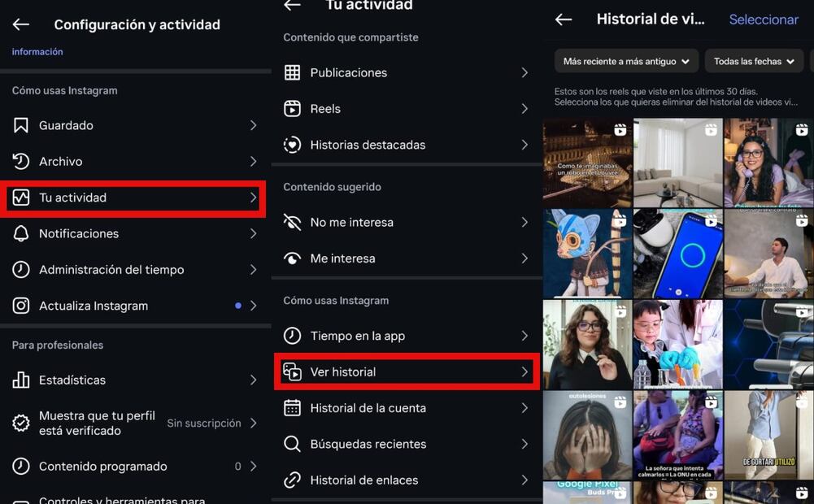This screenshot has height=504, width=814.
Task: Tap the Me interesa eye icon
Action: pyautogui.click(x=292, y=259)
